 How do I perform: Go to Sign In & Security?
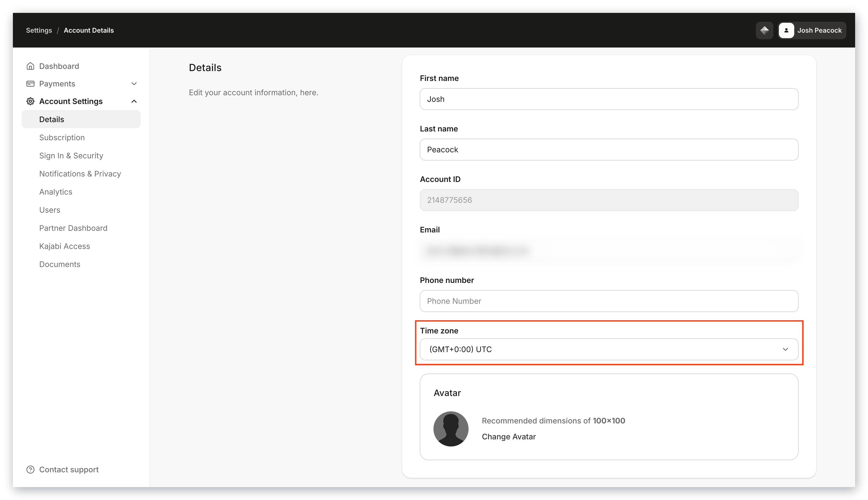[71, 156]
